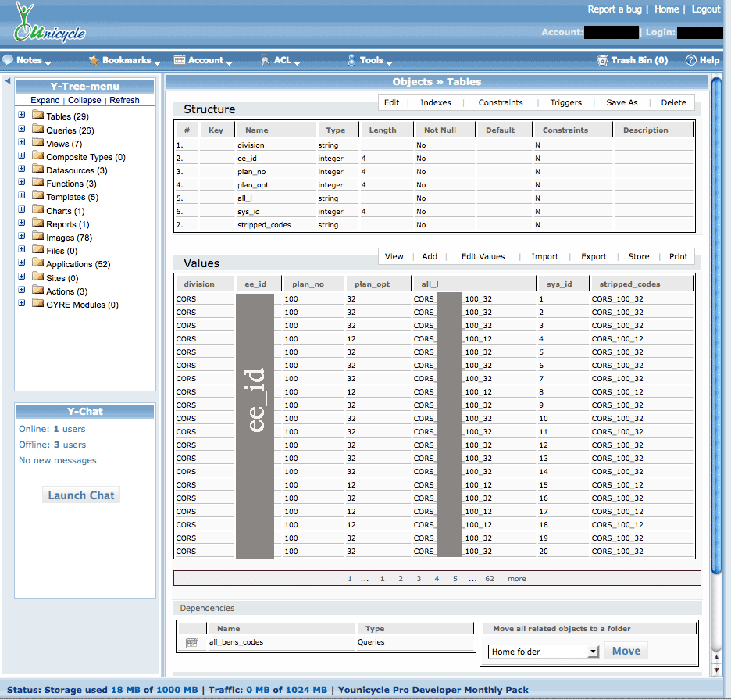Expand the Templates tree node

(x=22, y=197)
